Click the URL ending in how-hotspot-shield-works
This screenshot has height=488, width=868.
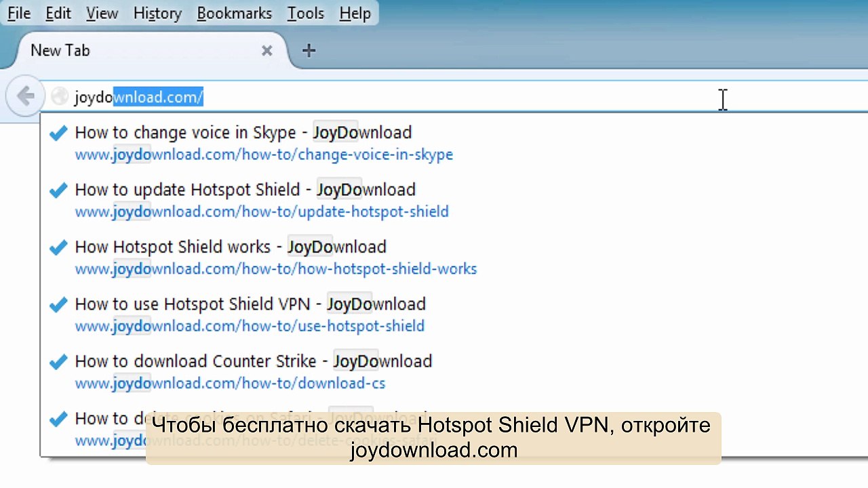click(276, 269)
